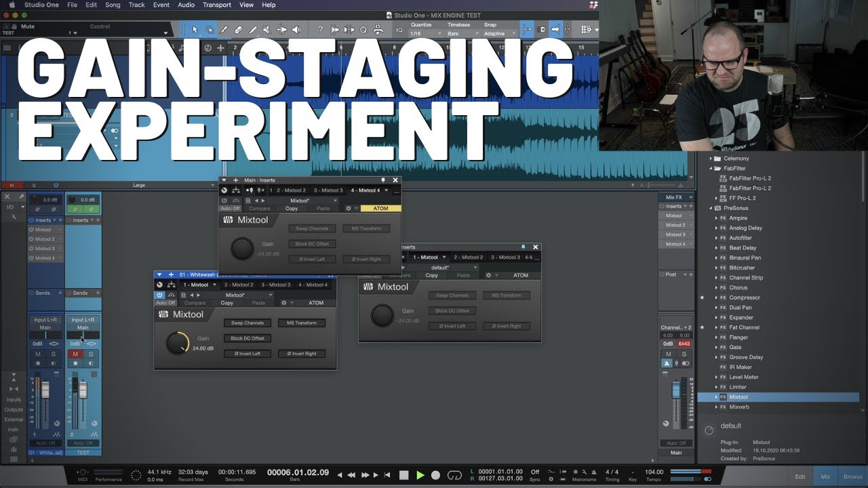Open the Apple menu
Screen dimensions: 868x488
[12, 5]
